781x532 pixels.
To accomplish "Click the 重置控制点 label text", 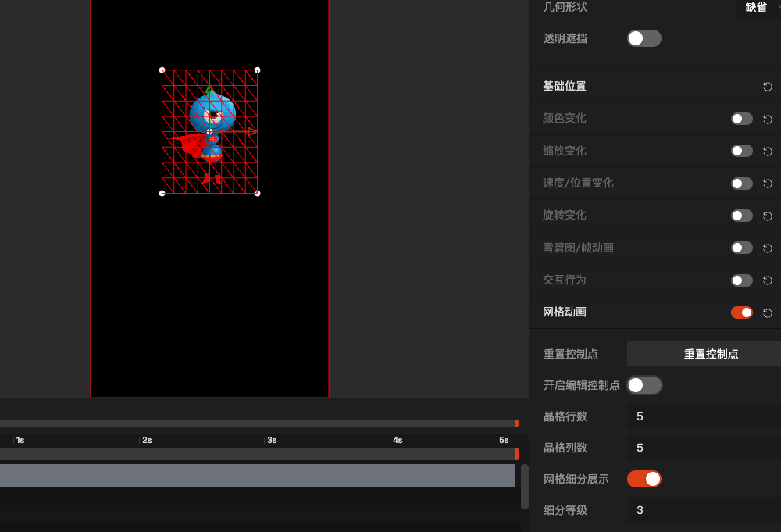I will pos(571,354).
